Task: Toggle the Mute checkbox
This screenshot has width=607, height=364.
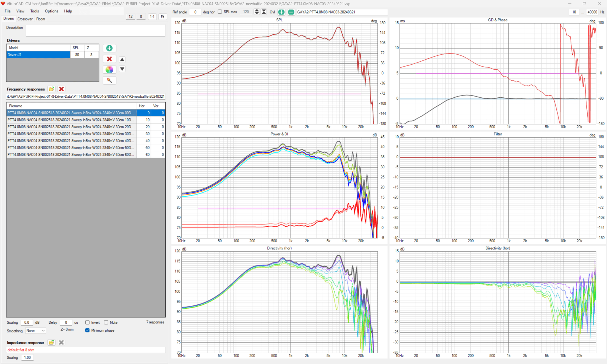Action: tap(106, 323)
